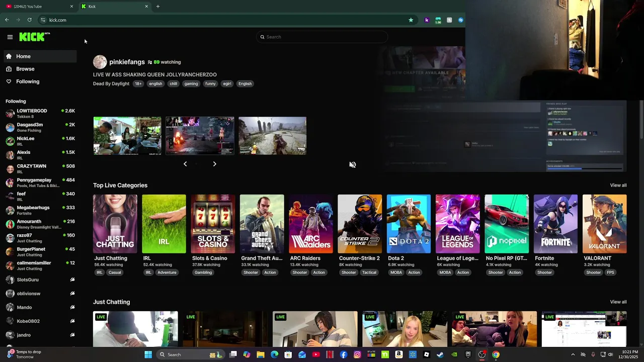Open the purple K browser extension

click(427, 20)
